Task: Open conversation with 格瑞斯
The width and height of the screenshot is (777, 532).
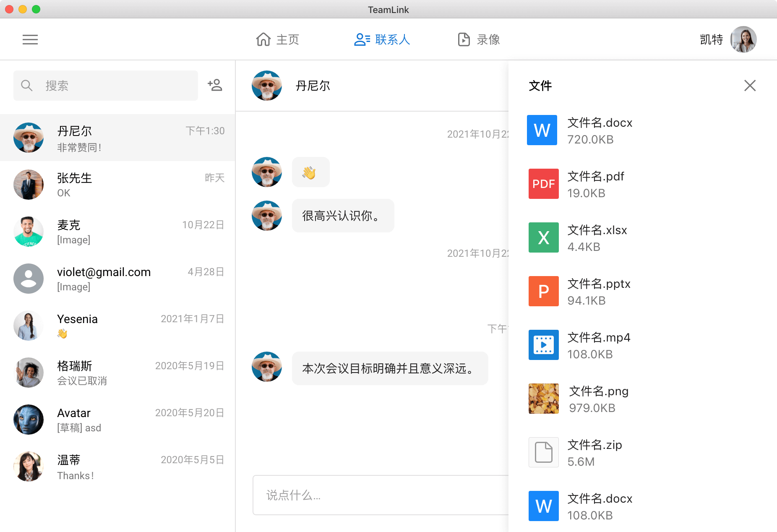Action: (117, 373)
